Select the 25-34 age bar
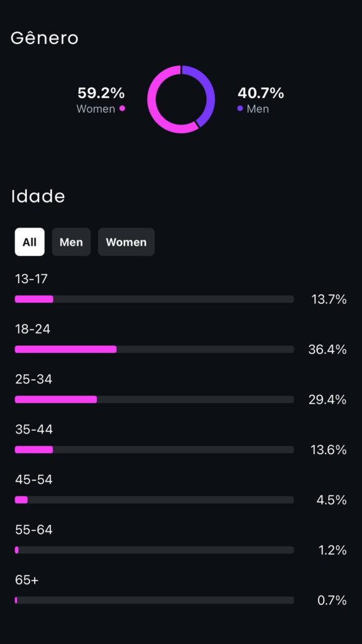This screenshot has height=644, width=362. pyautogui.click(x=155, y=399)
